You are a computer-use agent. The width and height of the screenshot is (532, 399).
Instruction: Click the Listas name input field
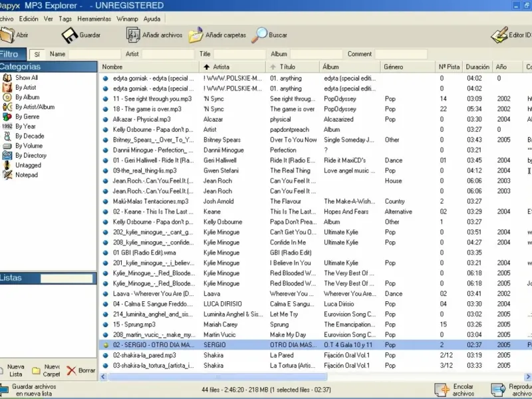coord(66,279)
